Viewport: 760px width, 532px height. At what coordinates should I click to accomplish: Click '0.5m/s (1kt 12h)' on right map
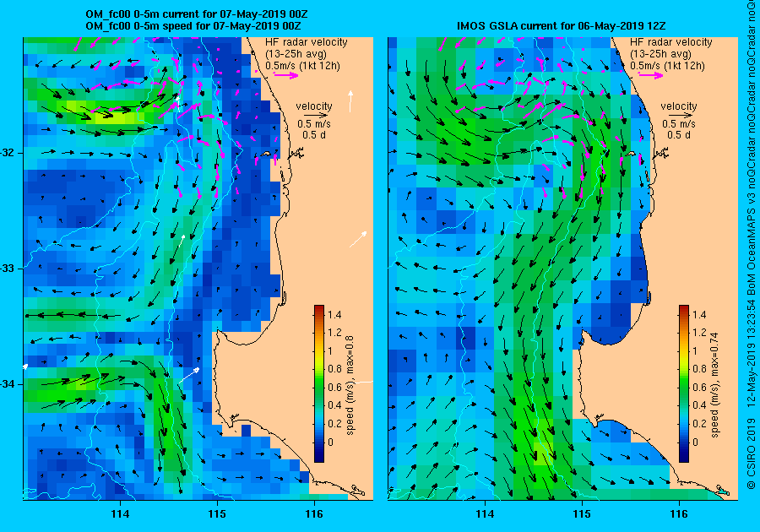pyautogui.click(x=667, y=65)
